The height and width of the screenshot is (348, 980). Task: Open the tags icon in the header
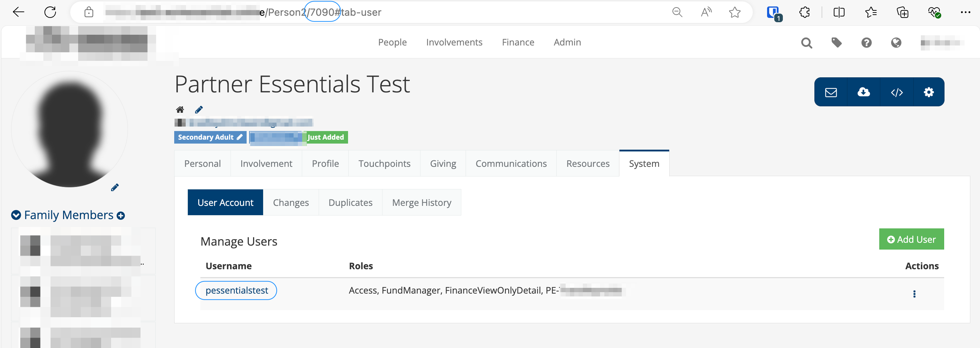(836, 43)
